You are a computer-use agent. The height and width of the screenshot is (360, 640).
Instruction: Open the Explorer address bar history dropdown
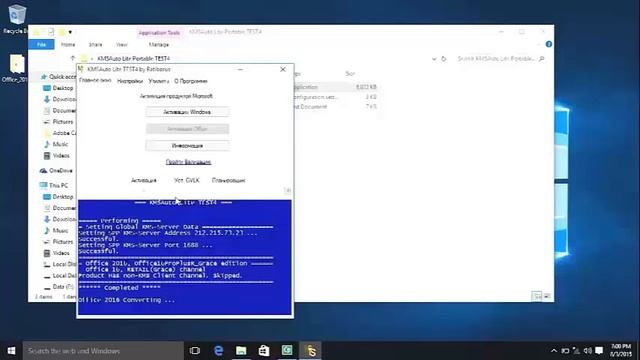click(x=434, y=59)
